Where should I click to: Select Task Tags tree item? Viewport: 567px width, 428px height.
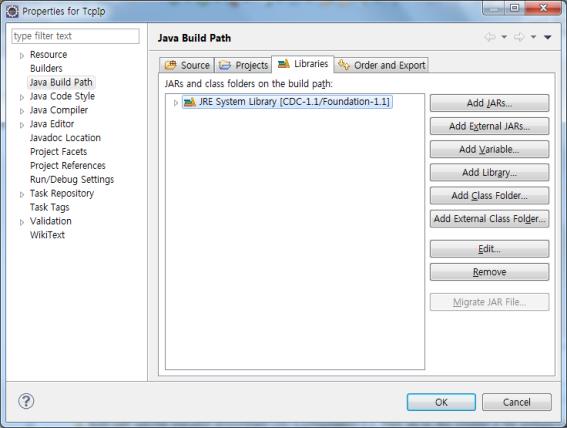[x=50, y=207]
